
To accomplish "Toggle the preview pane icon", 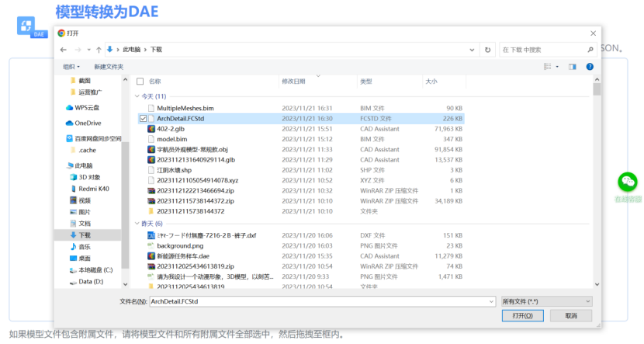I will click(x=572, y=67).
